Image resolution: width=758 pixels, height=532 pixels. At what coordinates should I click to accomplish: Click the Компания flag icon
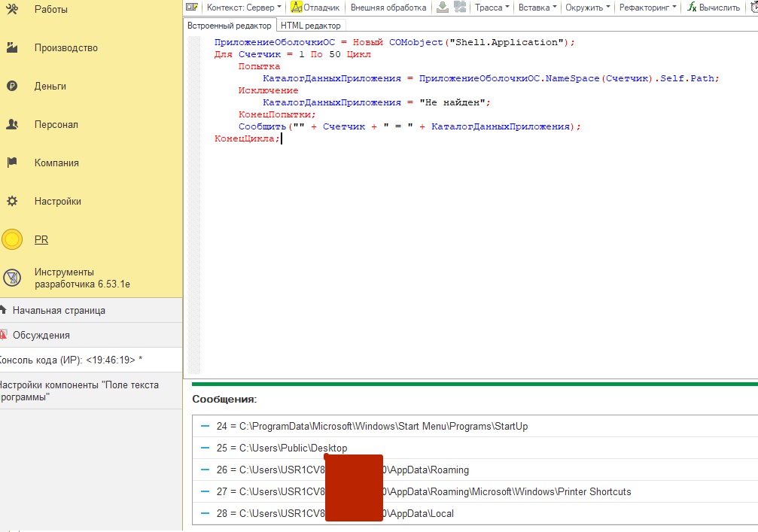[12, 163]
